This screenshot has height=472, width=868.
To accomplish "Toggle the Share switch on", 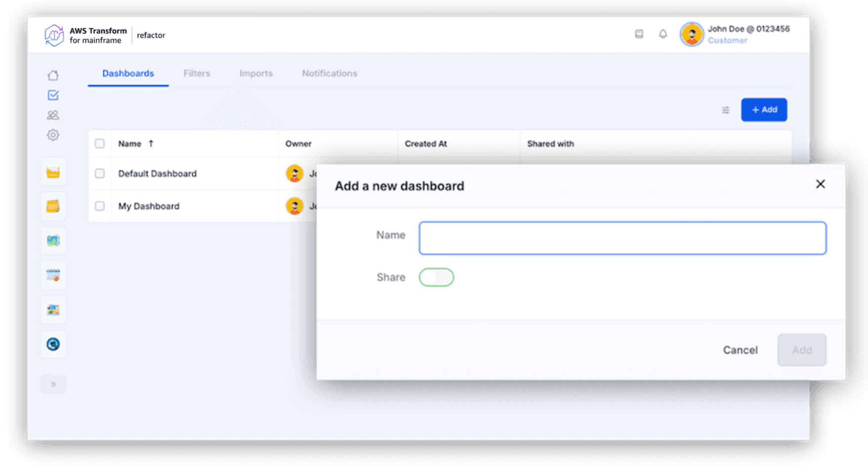I will [436, 277].
